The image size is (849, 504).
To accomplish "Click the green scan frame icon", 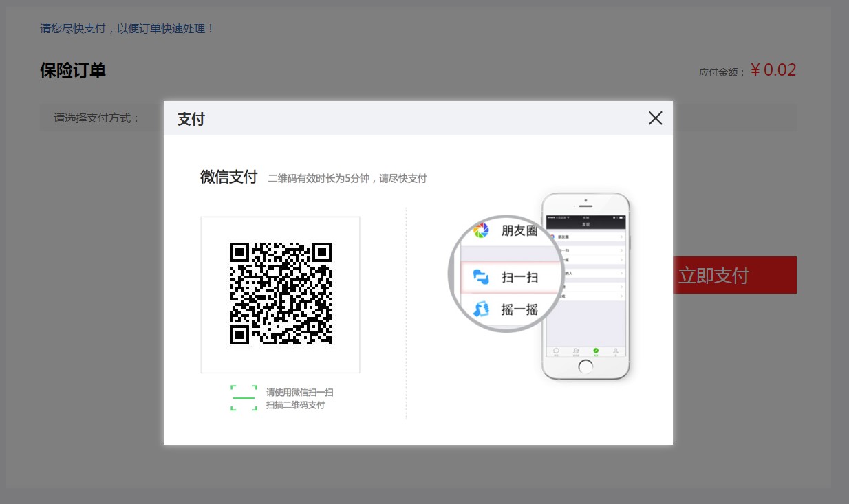I will (x=244, y=398).
